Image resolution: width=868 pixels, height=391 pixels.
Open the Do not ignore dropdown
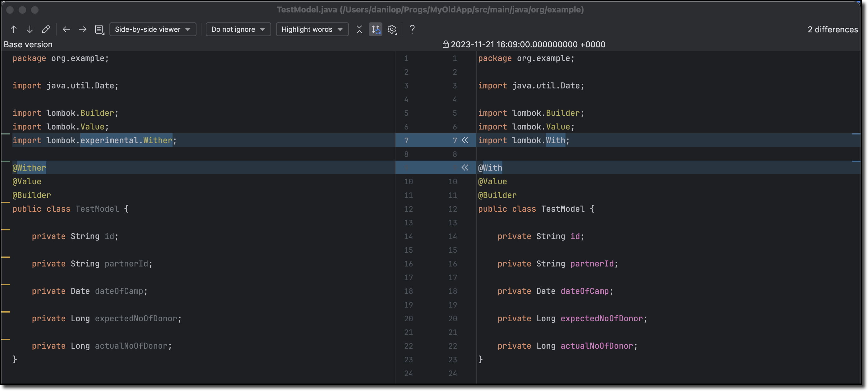coord(238,29)
